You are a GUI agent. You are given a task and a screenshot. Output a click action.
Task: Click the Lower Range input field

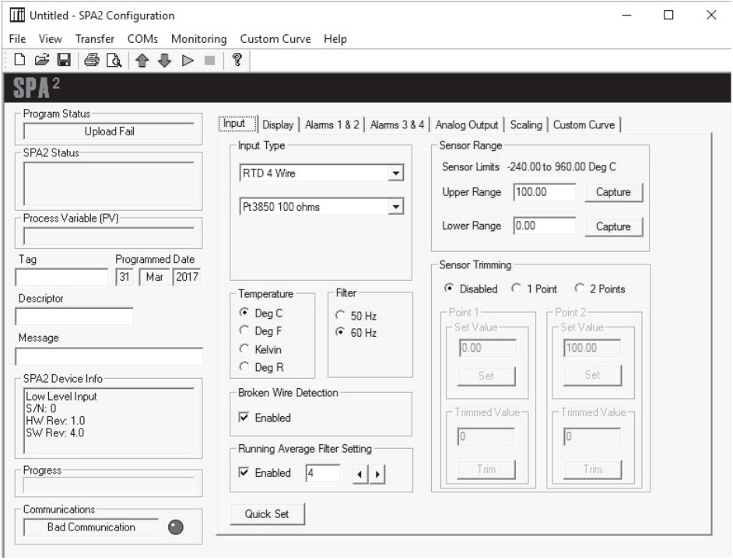(544, 226)
